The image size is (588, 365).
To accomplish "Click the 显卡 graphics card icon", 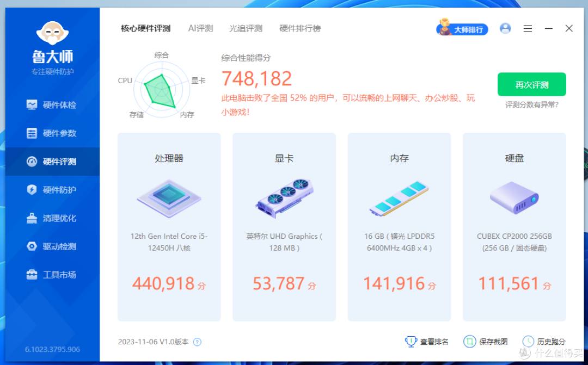I will point(284,199).
